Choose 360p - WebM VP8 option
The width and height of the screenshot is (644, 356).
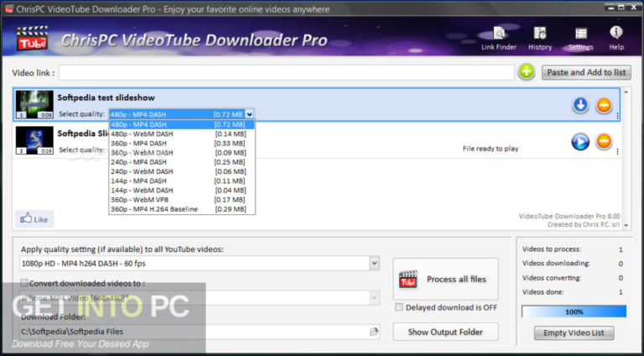point(182,200)
